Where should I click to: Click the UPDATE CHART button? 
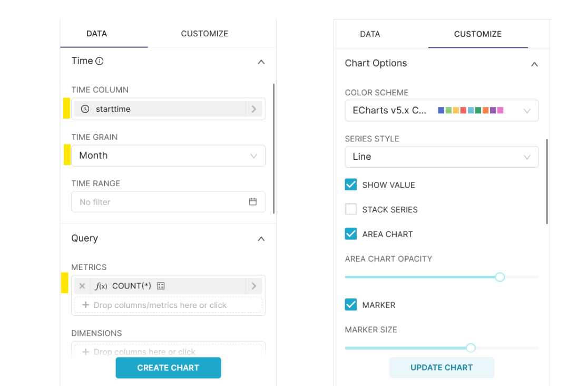click(x=442, y=367)
